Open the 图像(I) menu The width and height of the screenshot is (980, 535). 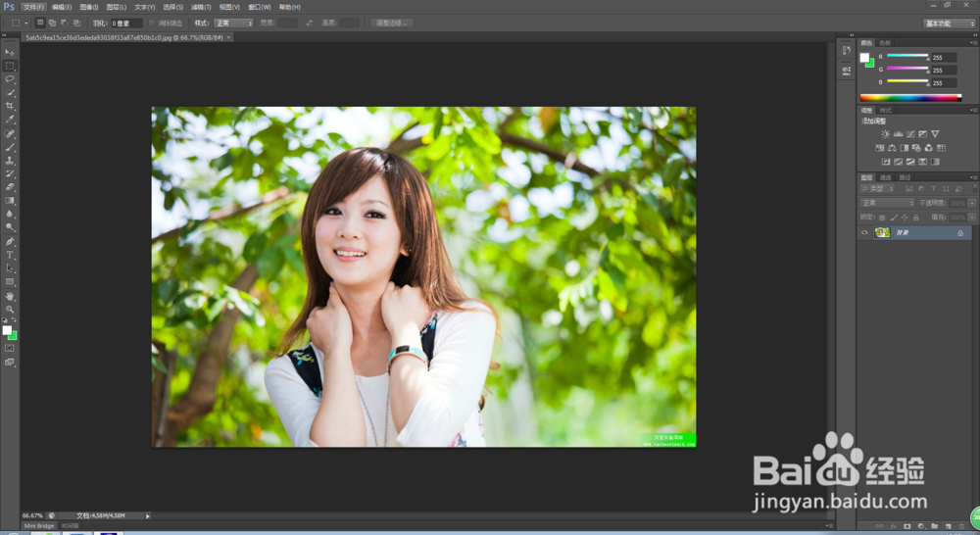[89, 7]
